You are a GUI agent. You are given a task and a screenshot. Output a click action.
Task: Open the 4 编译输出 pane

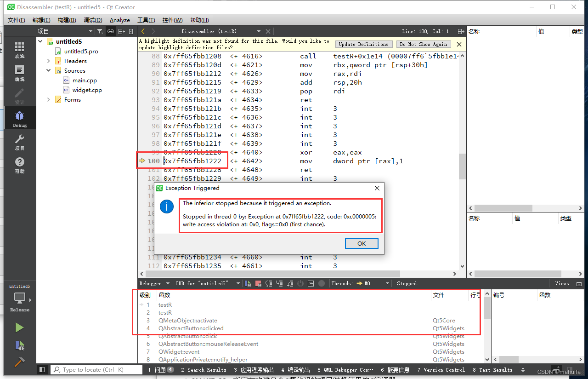click(295, 369)
